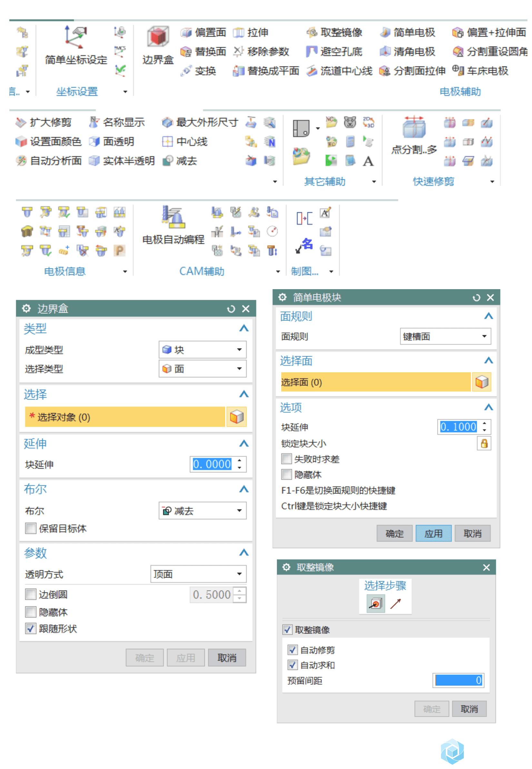
Task: Click the 减去 subtract tool in ribbon
Action: (180, 161)
